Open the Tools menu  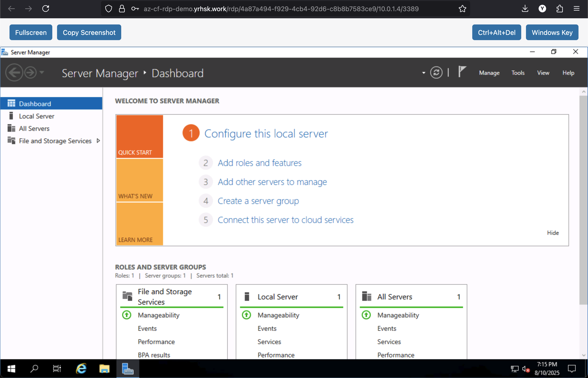(x=518, y=73)
